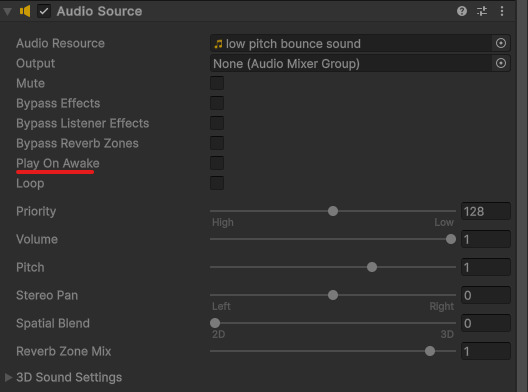Click the 3D Sound Settings label

tap(69, 378)
